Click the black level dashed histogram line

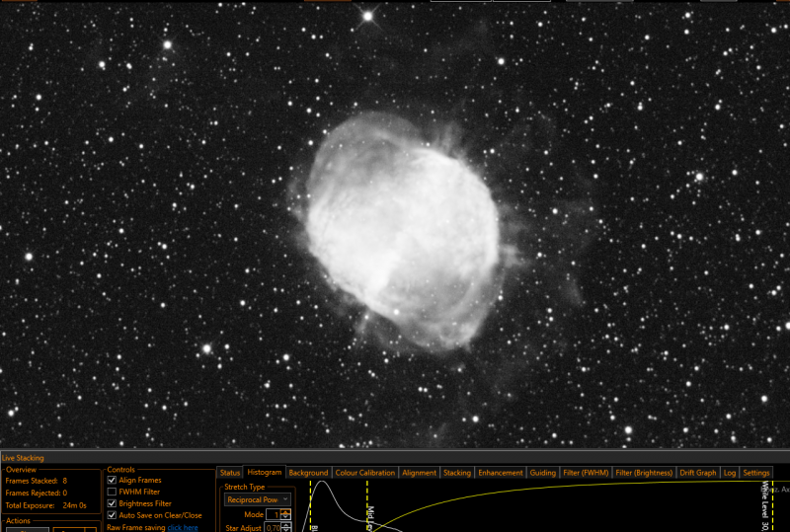tap(310, 505)
